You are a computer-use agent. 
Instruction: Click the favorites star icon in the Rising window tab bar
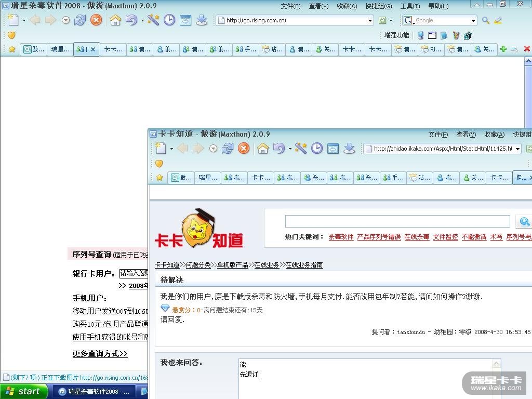coord(12,49)
